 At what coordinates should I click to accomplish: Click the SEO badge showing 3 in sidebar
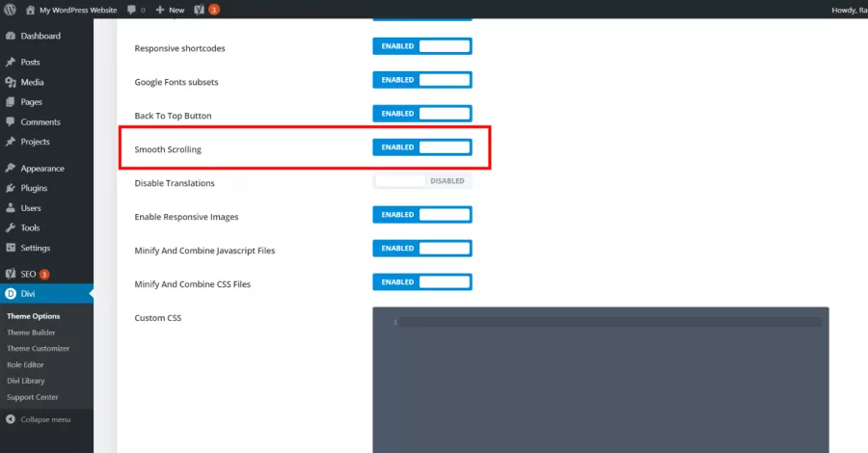[x=44, y=275]
